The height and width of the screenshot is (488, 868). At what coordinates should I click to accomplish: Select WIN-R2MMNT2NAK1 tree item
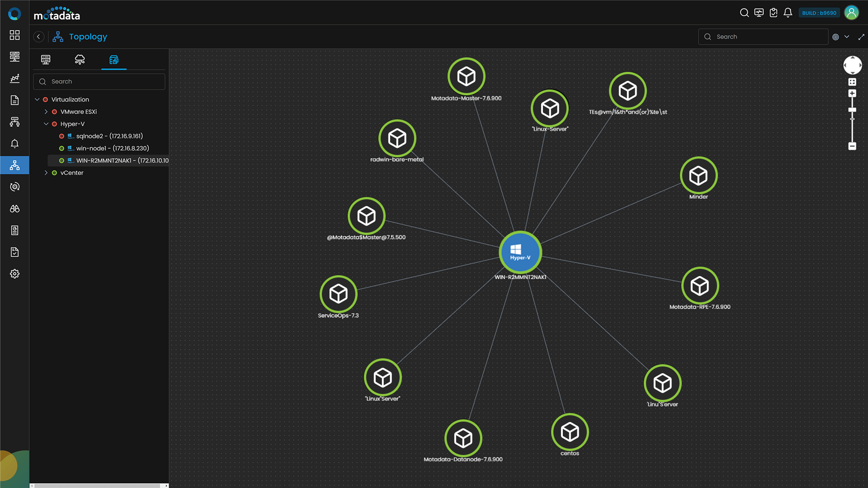click(108, 160)
